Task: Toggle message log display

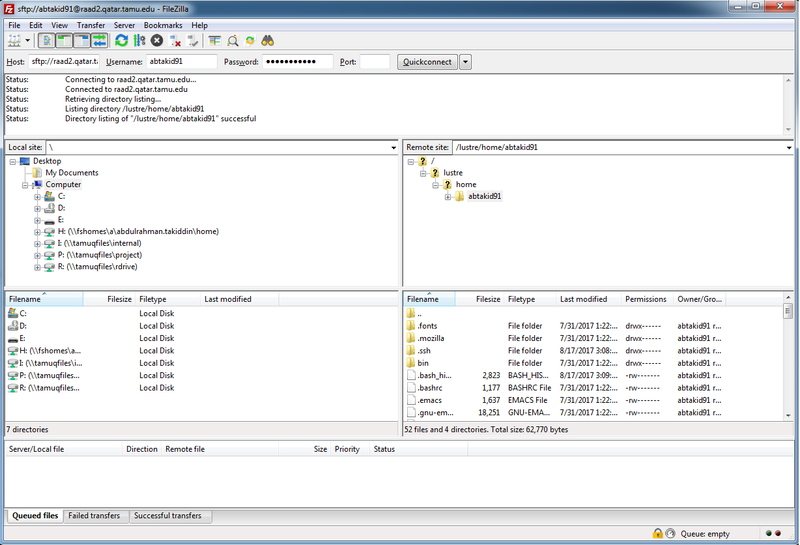Action: click(x=47, y=41)
